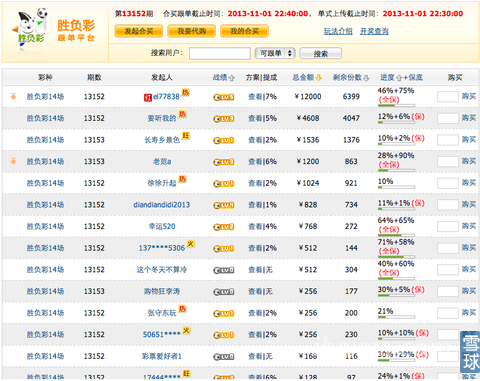Click the LV5 level badge for d77838
Viewport: 480px width, 381px height.
224,97
